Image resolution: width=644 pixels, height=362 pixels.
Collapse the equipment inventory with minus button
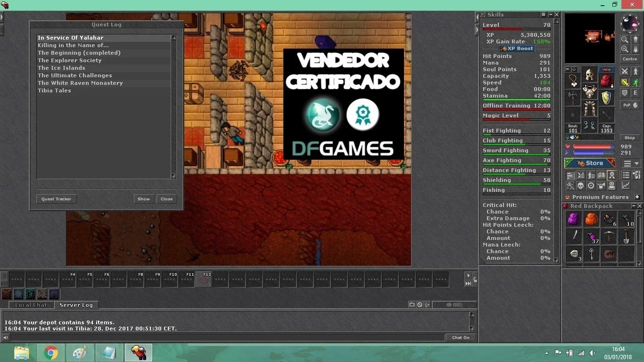(x=568, y=69)
